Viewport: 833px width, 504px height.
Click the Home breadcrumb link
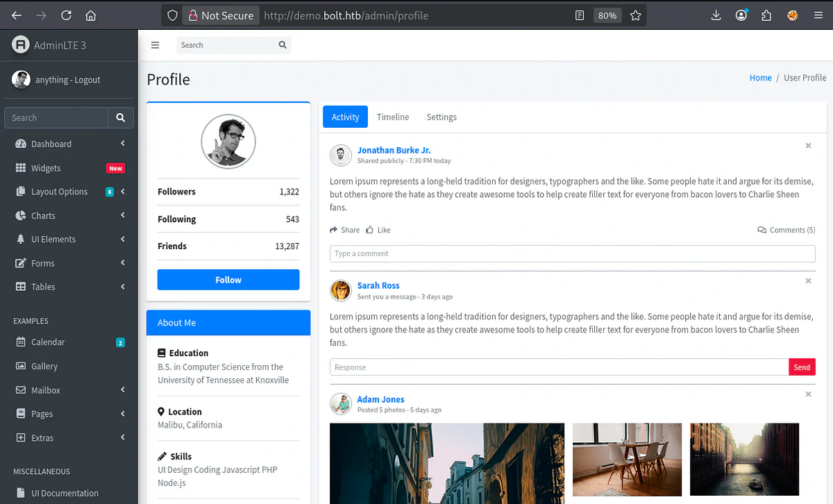click(x=760, y=78)
